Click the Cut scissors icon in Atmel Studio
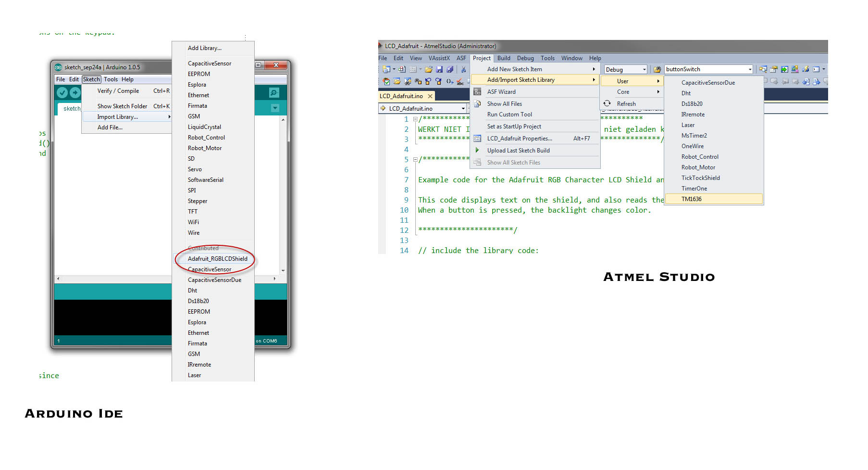The width and height of the screenshot is (868, 470). 463,69
